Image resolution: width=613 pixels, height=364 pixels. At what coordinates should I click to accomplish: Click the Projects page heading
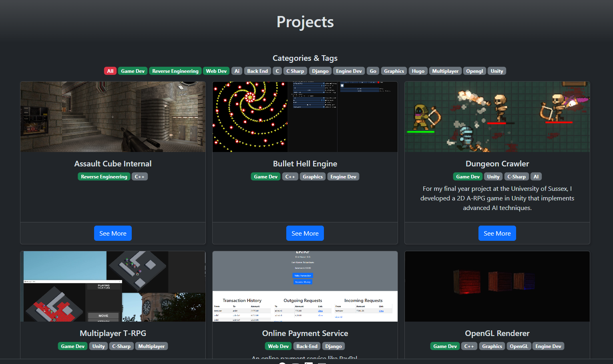point(305,22)
